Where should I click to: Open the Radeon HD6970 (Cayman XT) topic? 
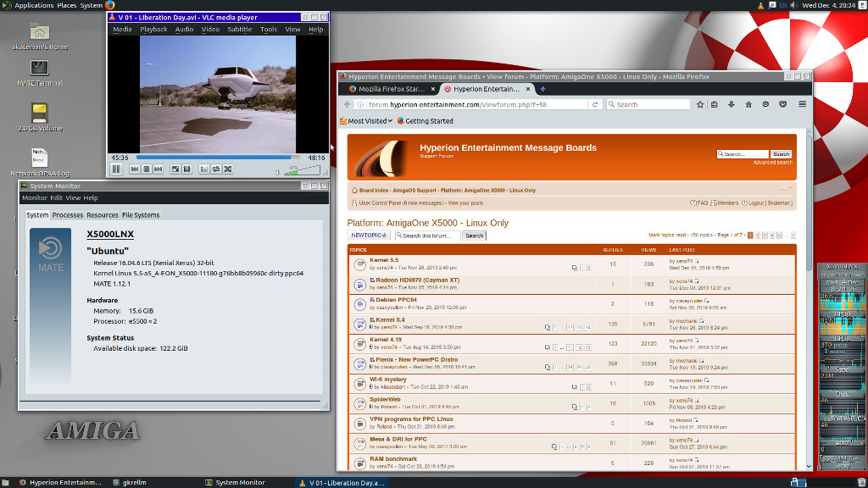click(x=417, y=280)
